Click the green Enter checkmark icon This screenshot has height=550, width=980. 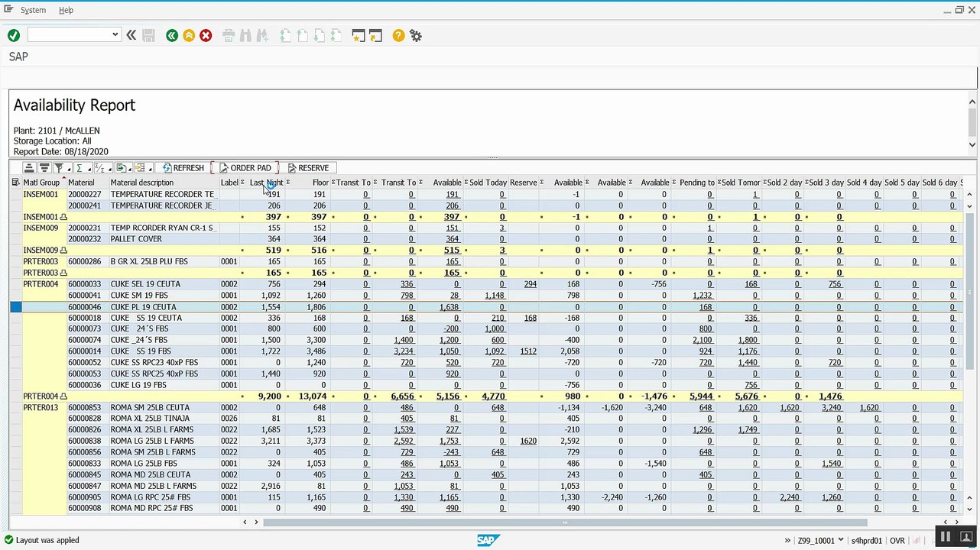pyautogui.click(x=14, y=35)
